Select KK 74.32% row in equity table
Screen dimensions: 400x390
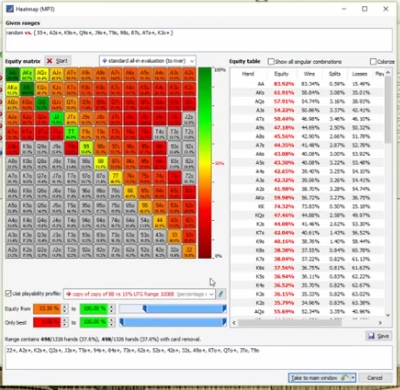[307, 207]
